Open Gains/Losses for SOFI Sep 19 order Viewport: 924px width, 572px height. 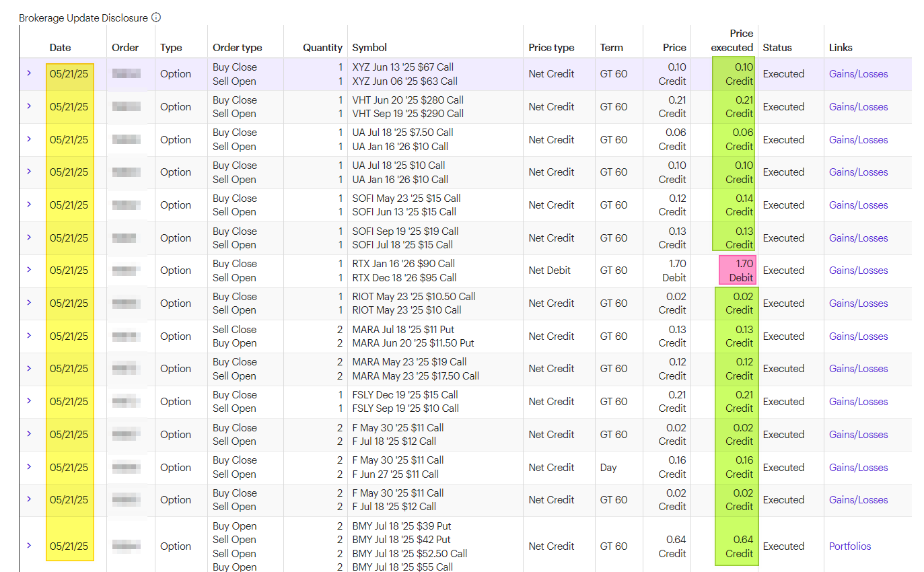tap(858, 238)
